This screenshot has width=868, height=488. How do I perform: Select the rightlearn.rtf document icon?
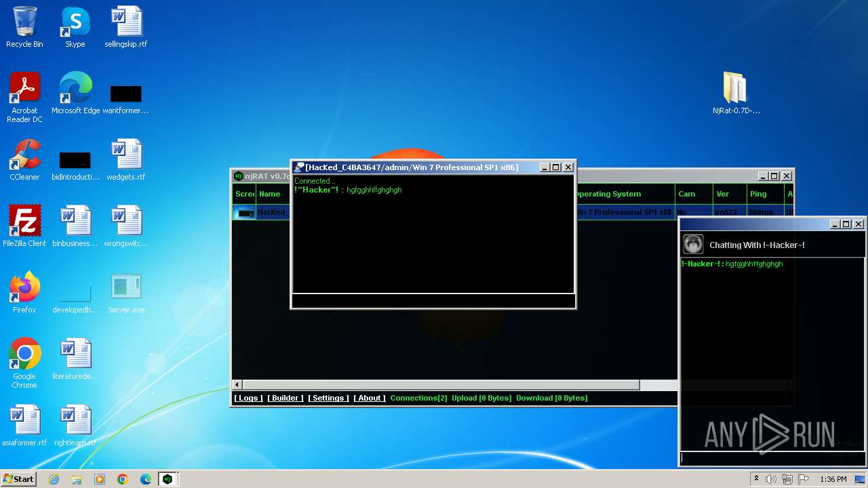(75, 426)
